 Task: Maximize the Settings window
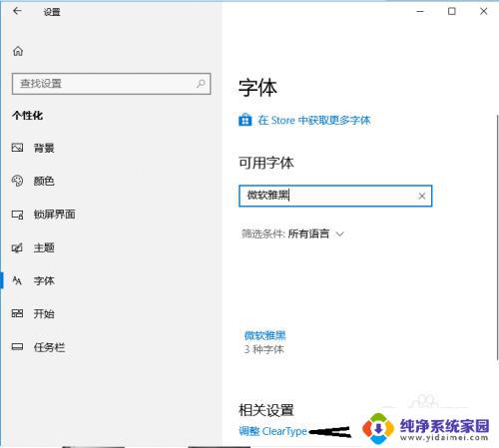pyautogui.click(x=452, y=11)
